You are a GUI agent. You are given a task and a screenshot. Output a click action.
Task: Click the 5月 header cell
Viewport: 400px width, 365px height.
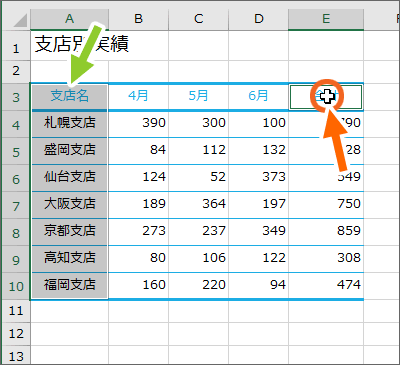coord(199,97)
